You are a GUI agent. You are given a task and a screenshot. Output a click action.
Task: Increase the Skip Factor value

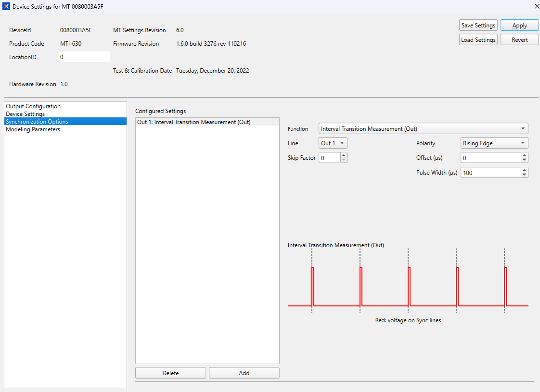pos(343,155)
